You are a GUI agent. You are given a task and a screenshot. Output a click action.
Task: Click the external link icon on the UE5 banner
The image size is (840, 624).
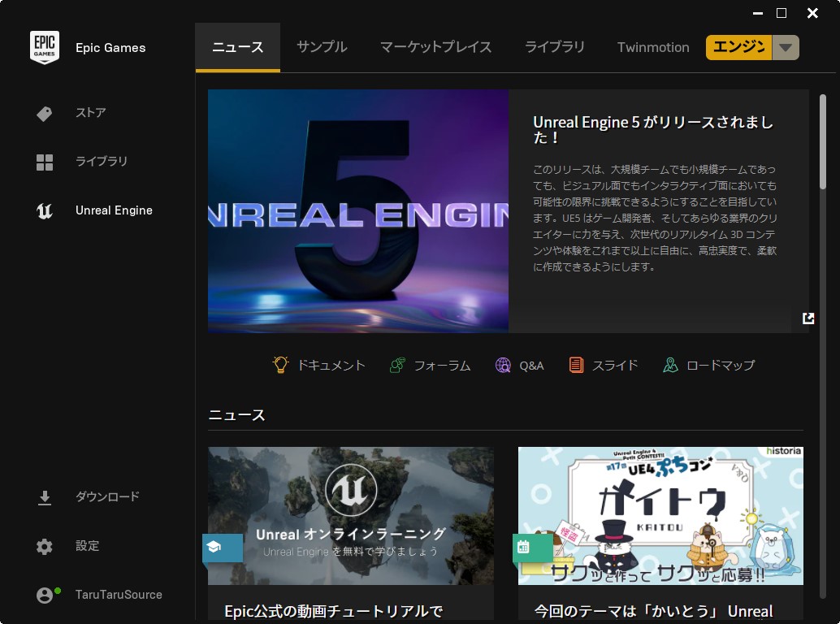pos(808,318)
